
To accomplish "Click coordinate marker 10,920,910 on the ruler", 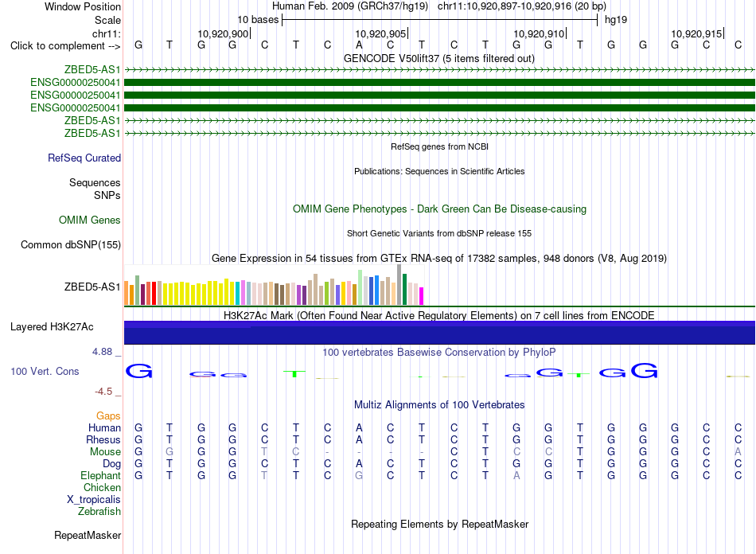I will click(539, 33).
